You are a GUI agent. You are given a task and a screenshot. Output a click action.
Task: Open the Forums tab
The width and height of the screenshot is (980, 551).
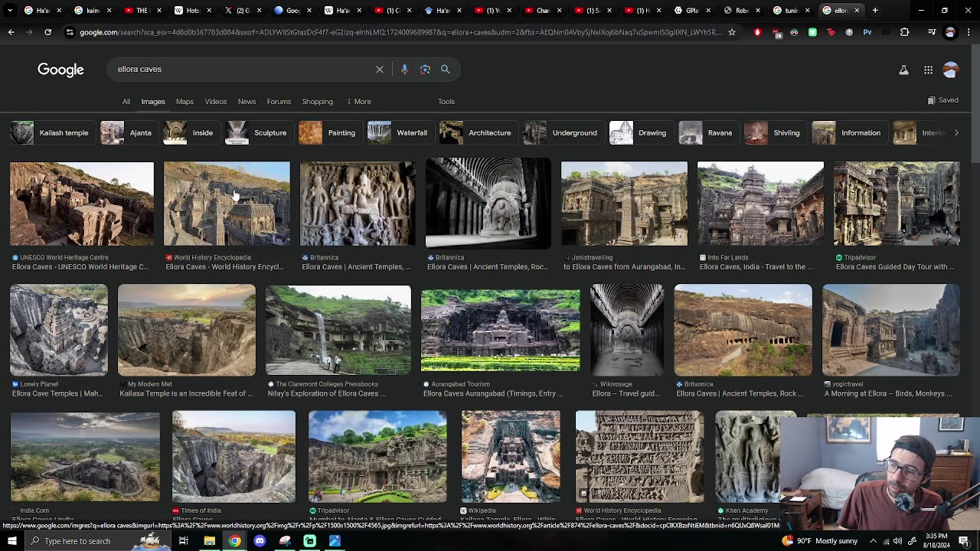point(279,101)
